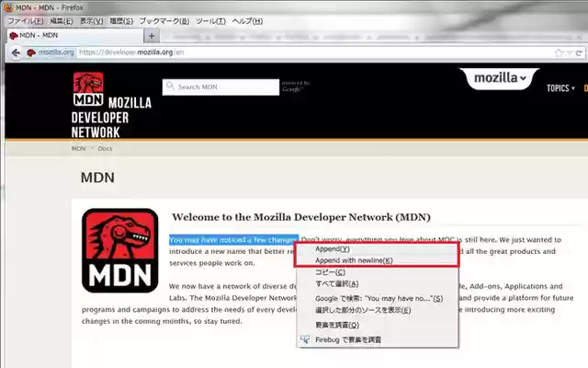This screenshot has width=588, height=368.
Task: Open the 履歴(S) menu
Action: [x=121, y=21]
